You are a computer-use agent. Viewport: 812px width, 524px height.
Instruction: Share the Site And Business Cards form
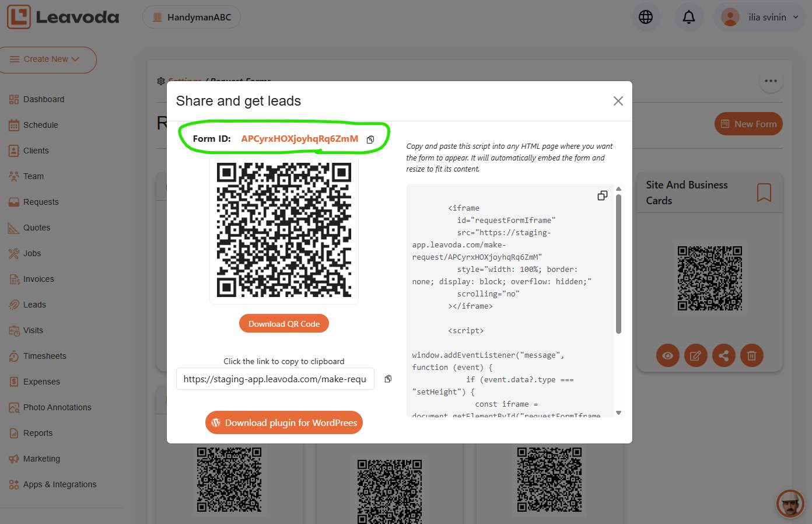(724, 355)
